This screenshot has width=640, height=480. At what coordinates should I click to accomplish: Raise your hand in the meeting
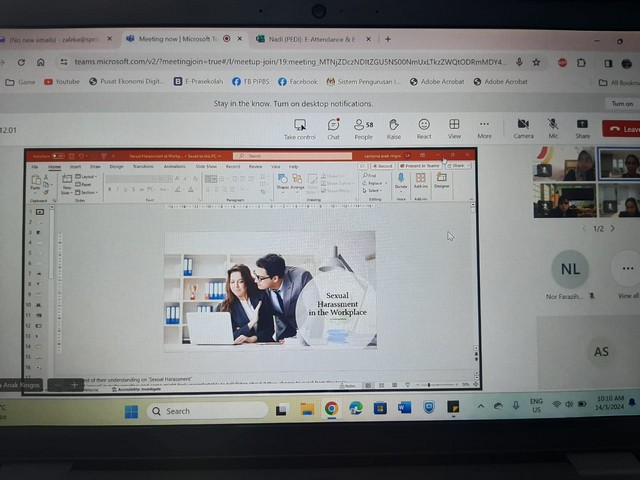[x=394, y=127]
